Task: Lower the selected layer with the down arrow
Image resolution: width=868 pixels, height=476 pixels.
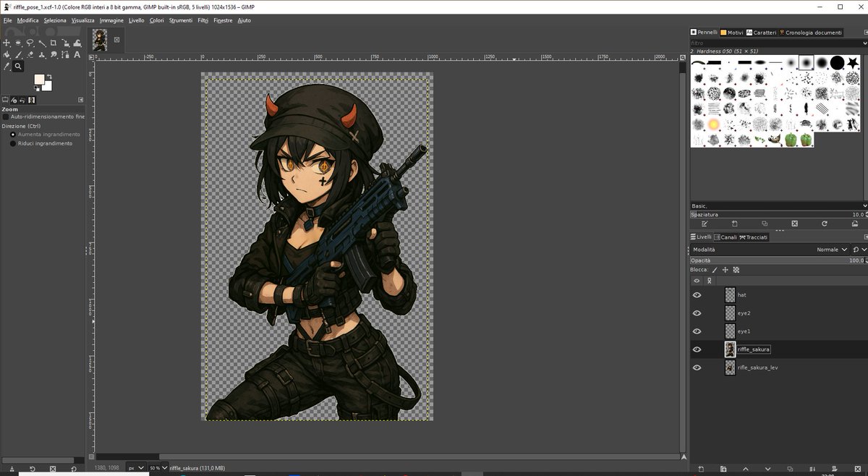Action: click(x=767, y=468)
